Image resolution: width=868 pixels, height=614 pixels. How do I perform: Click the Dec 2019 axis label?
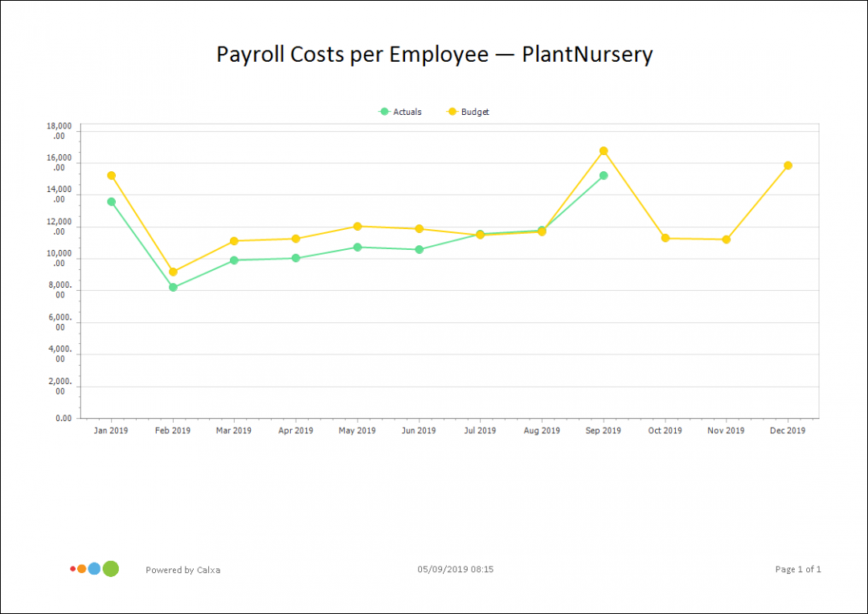click(x=788, y=430)
